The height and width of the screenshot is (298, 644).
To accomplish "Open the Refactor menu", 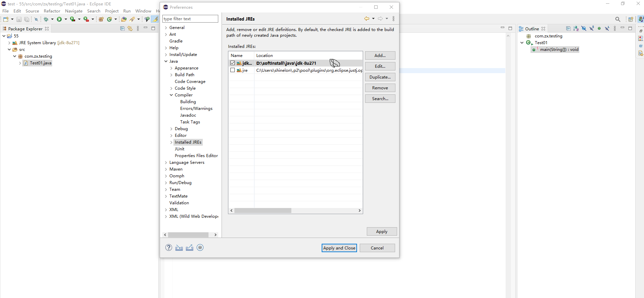I will tap(52, 11).
